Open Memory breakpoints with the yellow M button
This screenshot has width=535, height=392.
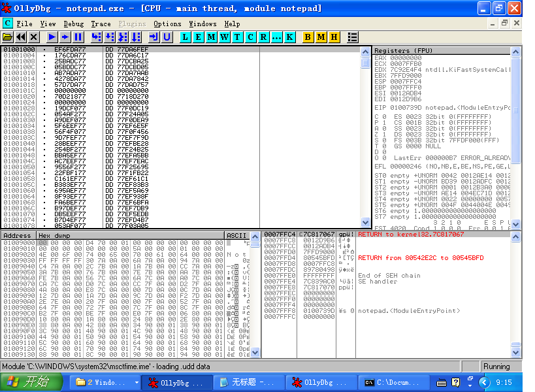click(321, 37)
